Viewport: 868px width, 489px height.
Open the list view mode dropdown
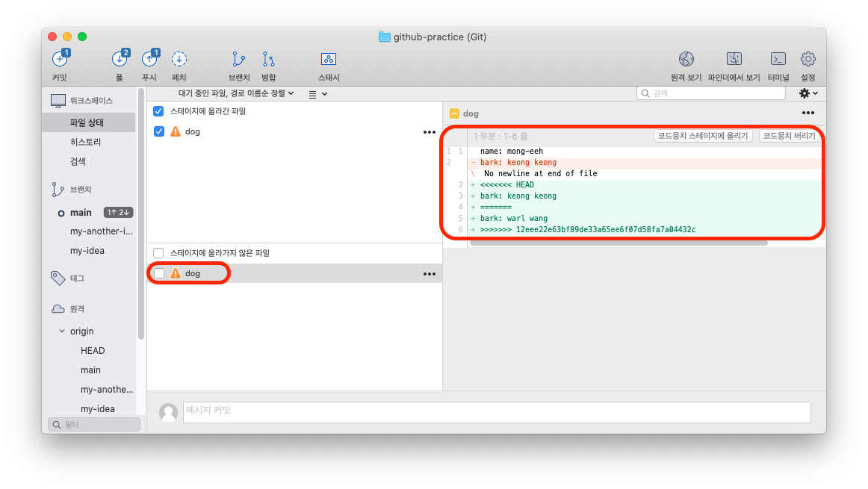[x=317, y=94]
